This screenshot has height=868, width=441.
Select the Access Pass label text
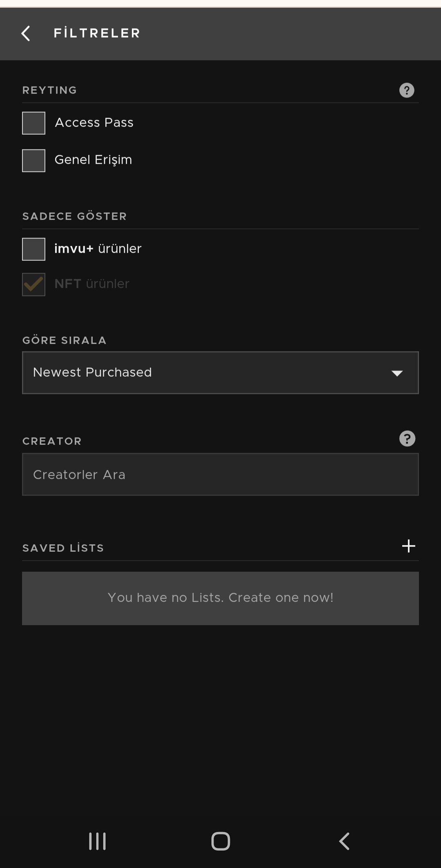pyautogui.click(x=94, y=122)
